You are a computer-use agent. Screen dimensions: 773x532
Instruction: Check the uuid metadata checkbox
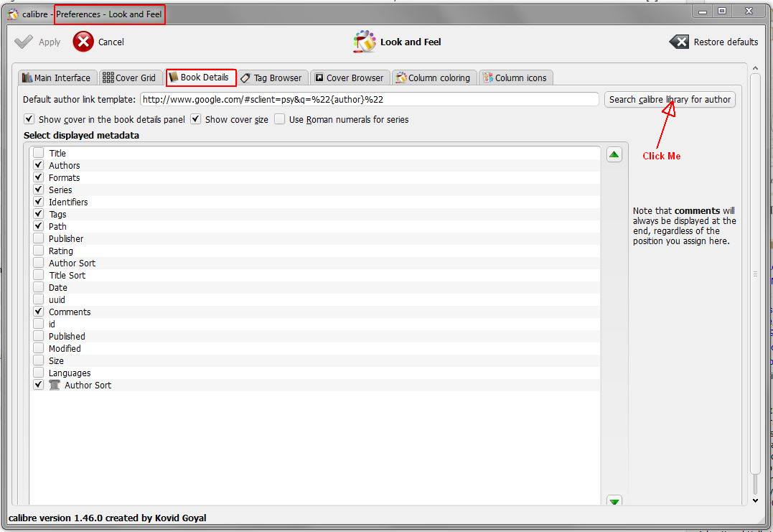[x=39, y=299]
